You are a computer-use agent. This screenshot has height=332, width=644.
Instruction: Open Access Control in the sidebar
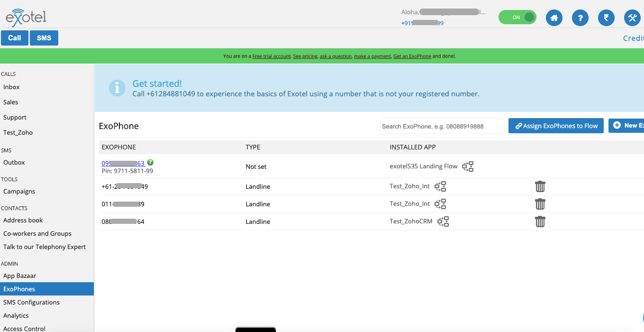point(24,328)
